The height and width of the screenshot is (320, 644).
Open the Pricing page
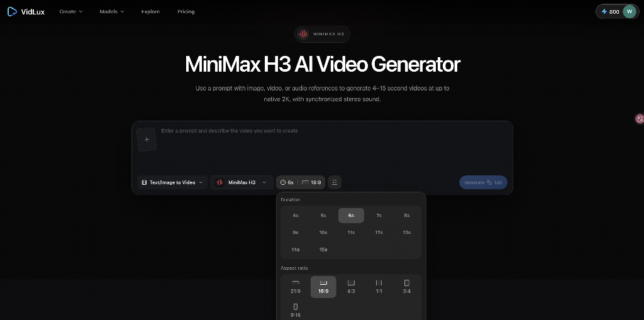tap(186, 11)
